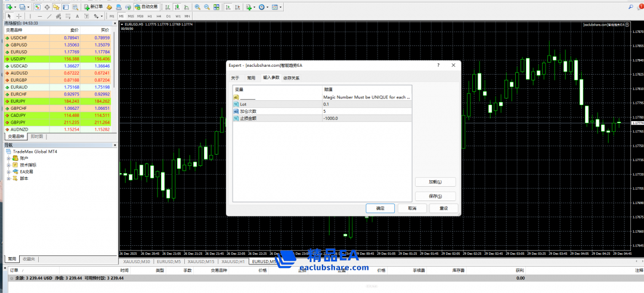The image size is (644, 293).
Task: Click the 新订单 (New Order) toolbar button
Action: 93,7
